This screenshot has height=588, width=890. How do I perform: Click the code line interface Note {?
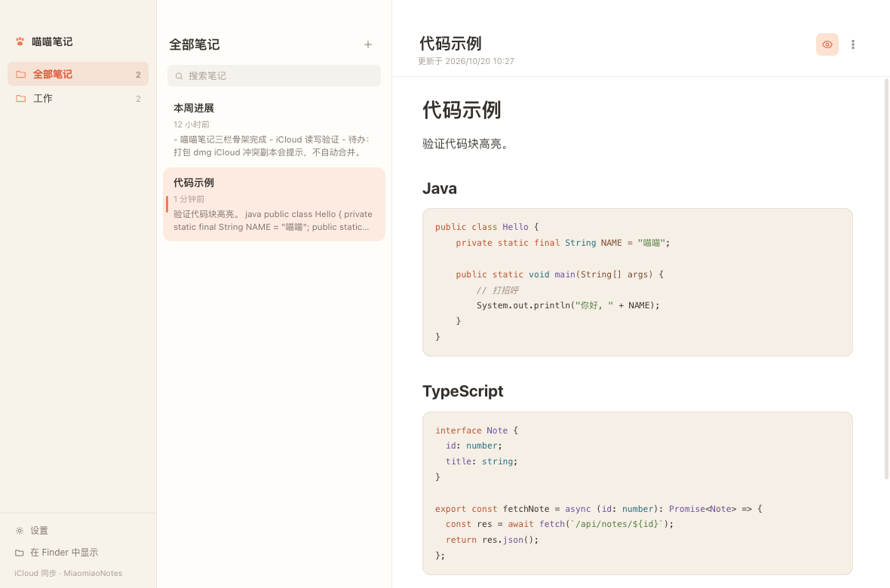pos(476,430)
